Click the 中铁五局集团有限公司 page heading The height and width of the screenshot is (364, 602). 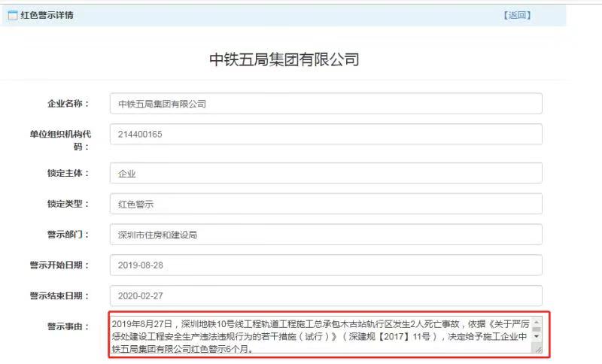tap(284, 59)
